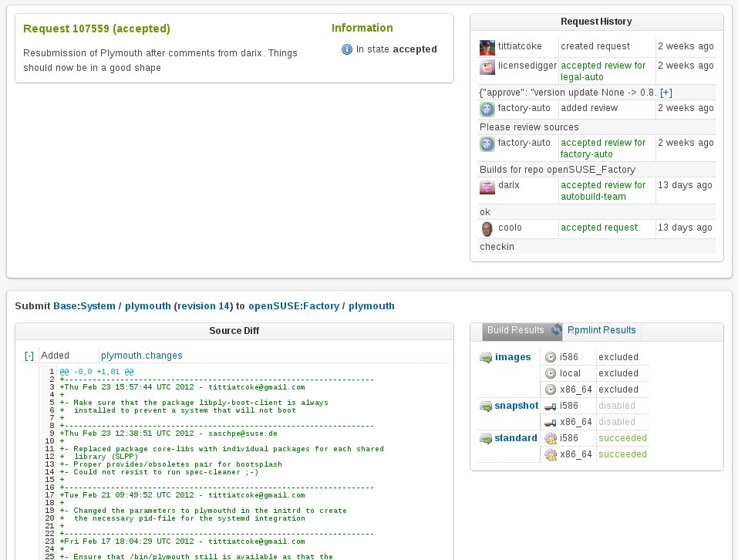Open the standard repository link
The height and width of the screenshot is (560, 738).
click(x=516, y=438)
